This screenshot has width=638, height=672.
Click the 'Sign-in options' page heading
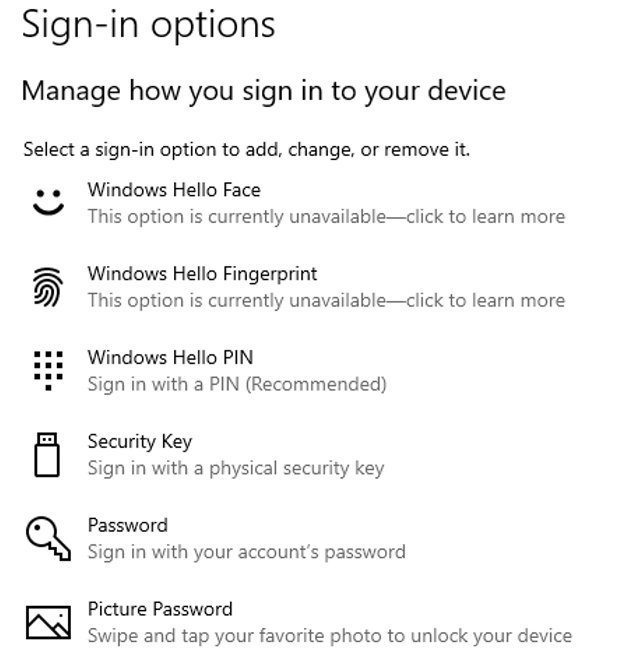(x=148, y=26)
